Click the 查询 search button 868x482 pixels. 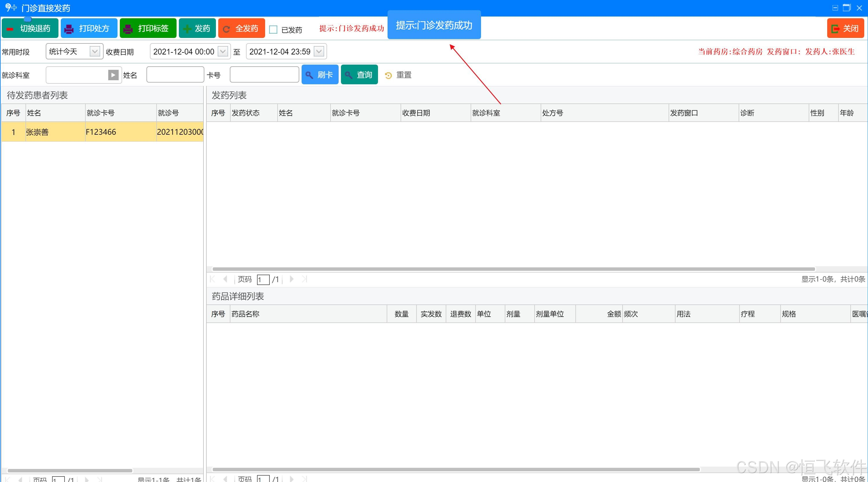tap(359, 74)
